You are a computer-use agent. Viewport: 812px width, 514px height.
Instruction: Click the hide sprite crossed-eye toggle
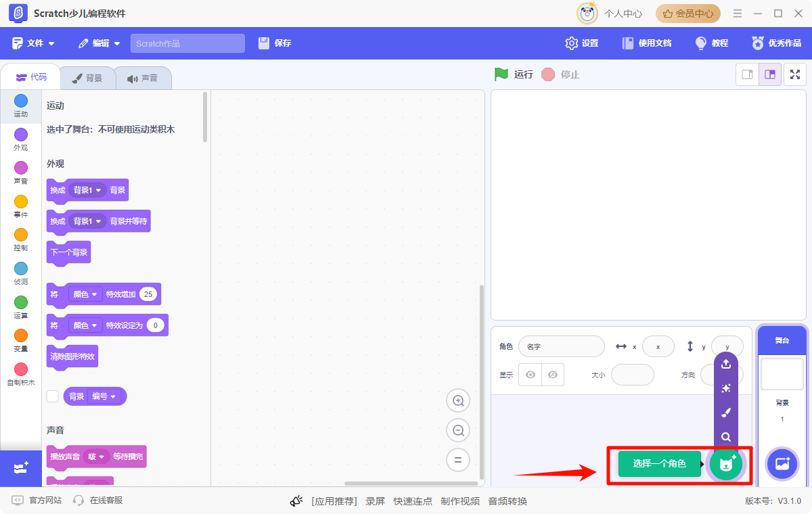553,375
